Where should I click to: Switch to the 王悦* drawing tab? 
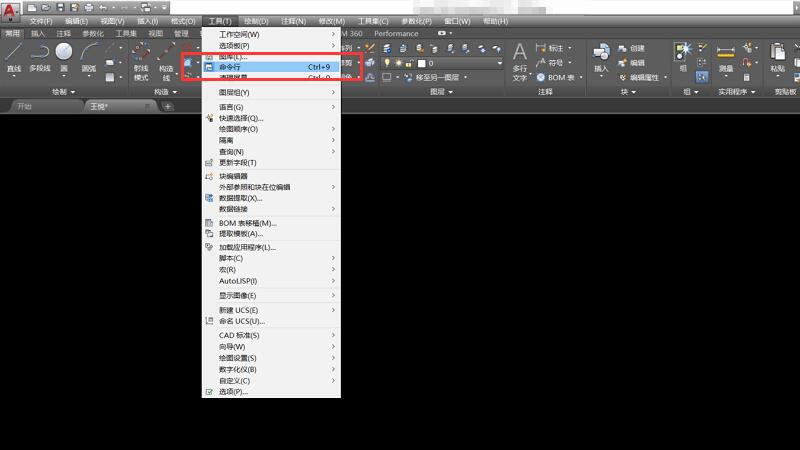pos(100,106)
